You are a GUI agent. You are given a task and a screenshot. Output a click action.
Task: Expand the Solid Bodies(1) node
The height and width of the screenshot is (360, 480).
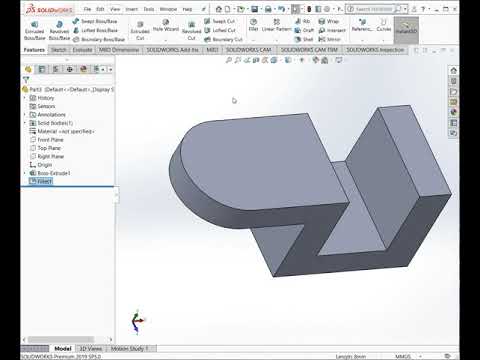pos(24,123)
